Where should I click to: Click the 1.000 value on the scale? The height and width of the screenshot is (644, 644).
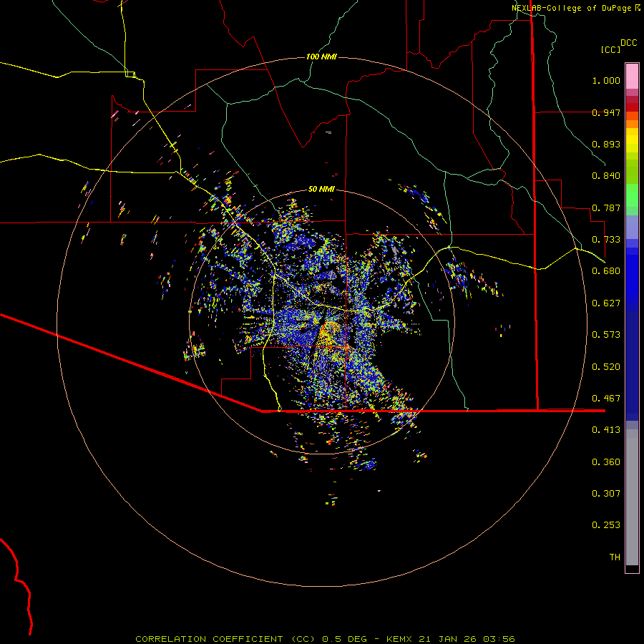(606, 80)
